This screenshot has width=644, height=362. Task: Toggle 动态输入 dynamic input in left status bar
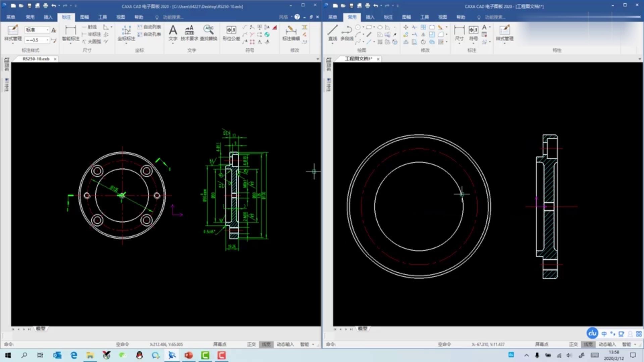coord(285,344)
